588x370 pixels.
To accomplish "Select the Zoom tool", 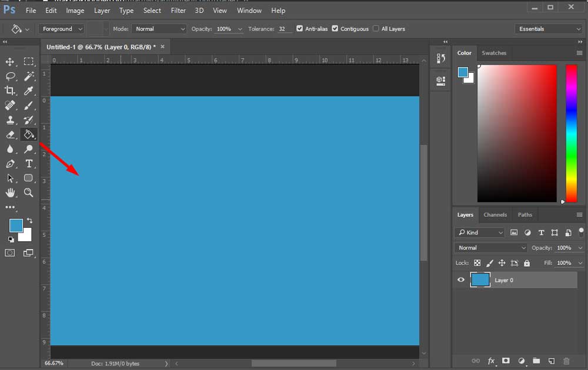I will click(x=28, y=193).
